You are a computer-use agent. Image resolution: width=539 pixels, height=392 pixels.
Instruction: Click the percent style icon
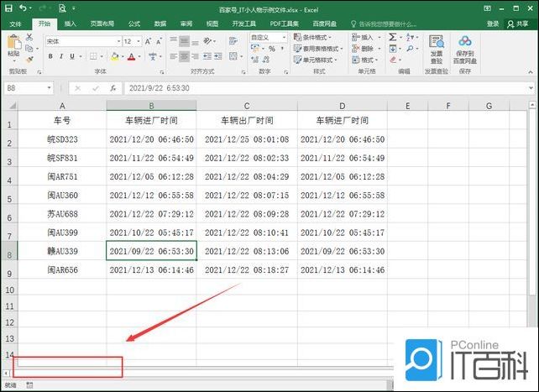tap(272, 49)
